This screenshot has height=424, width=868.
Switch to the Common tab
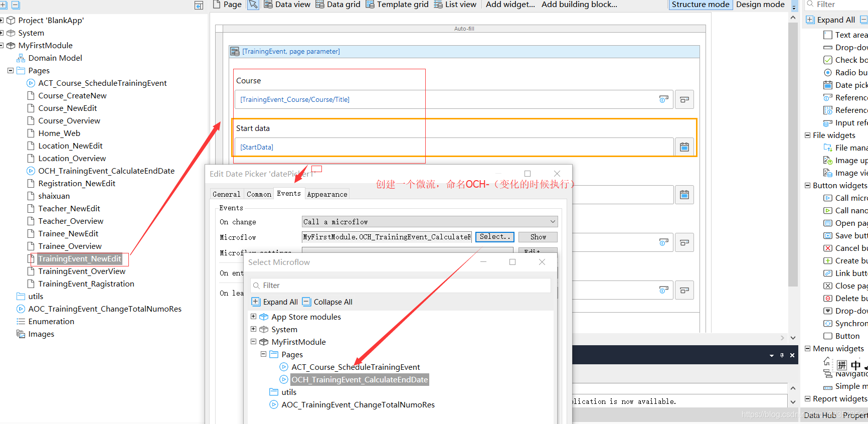[x=259, y=194]
